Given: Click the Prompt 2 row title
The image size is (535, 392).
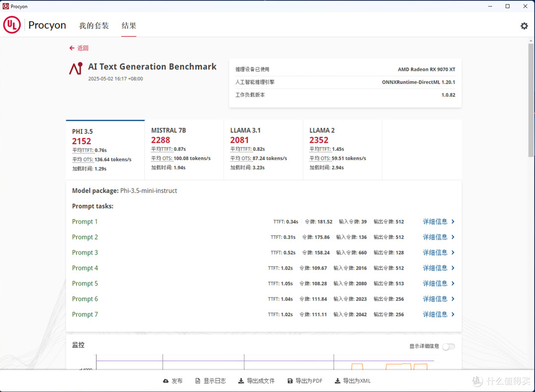Looking at the screenshot, I should 85,237.
